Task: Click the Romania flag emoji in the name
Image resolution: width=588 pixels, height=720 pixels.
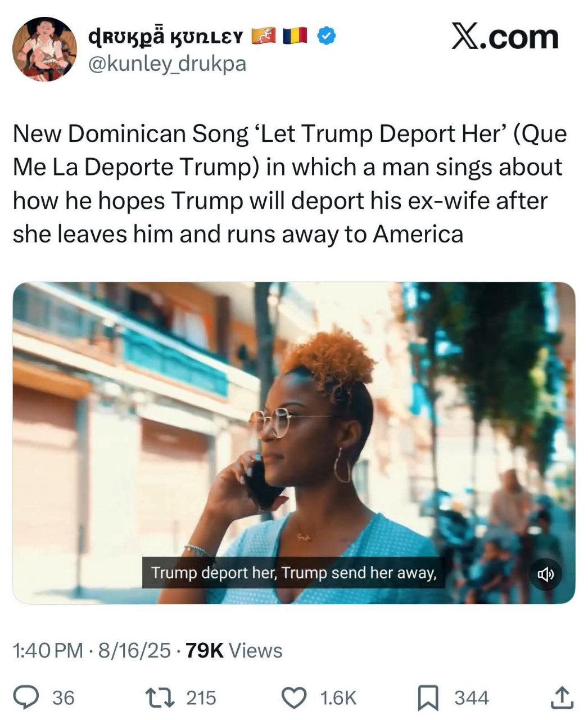Action: [x=295, y=36]
